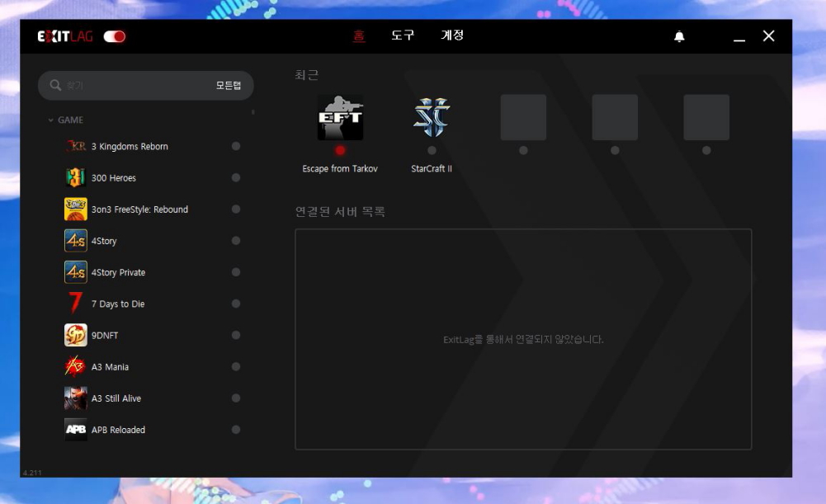Click the 7 Days to Die icon

point(75,304)
